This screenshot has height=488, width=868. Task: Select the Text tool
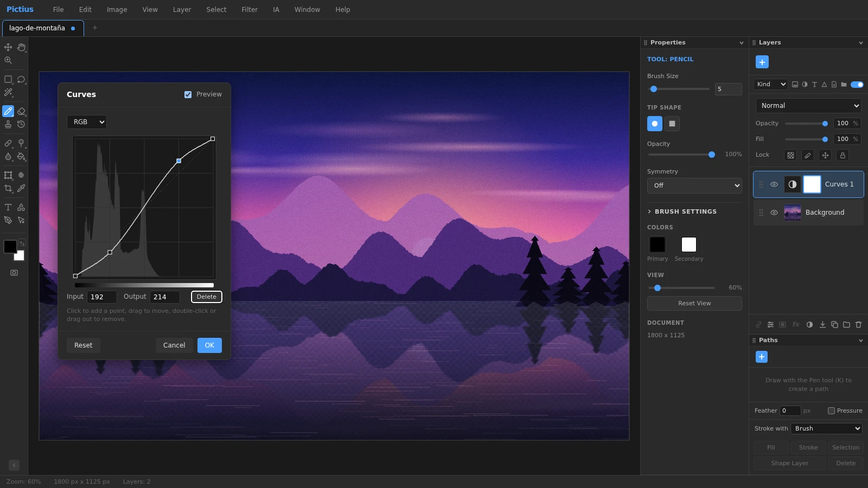8,207
